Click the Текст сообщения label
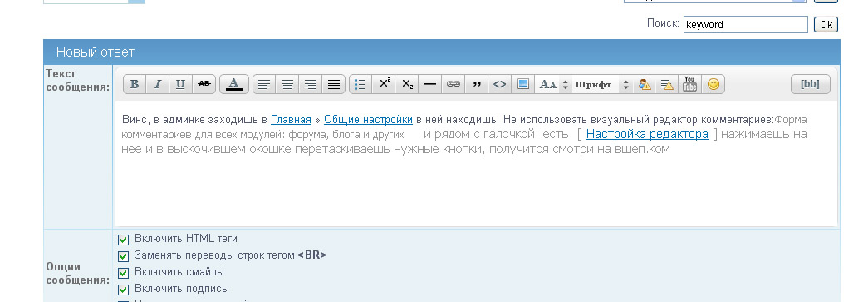868x302 pixels. click(x=77, y=81)
